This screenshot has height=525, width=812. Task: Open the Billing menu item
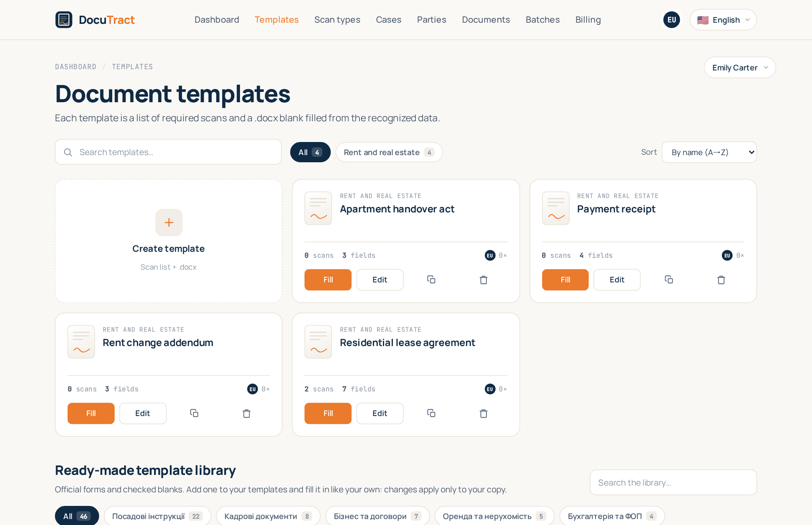(588, 20)
